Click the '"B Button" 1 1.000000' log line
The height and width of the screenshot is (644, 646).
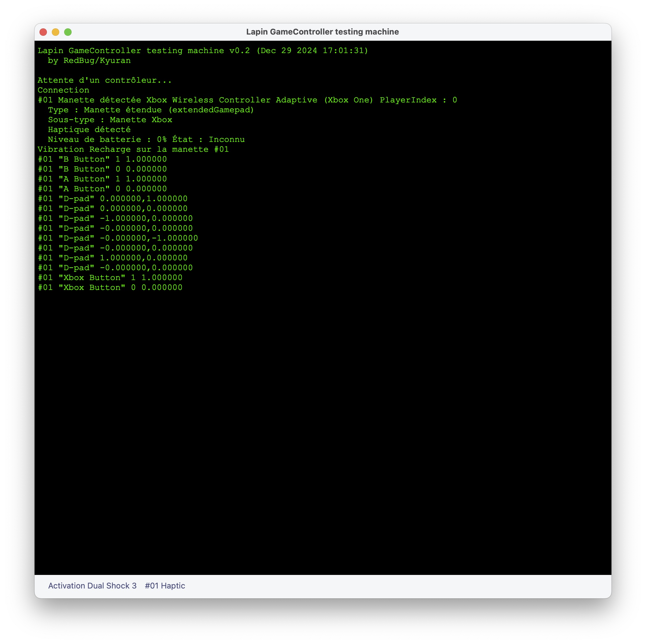coord(102,159)
